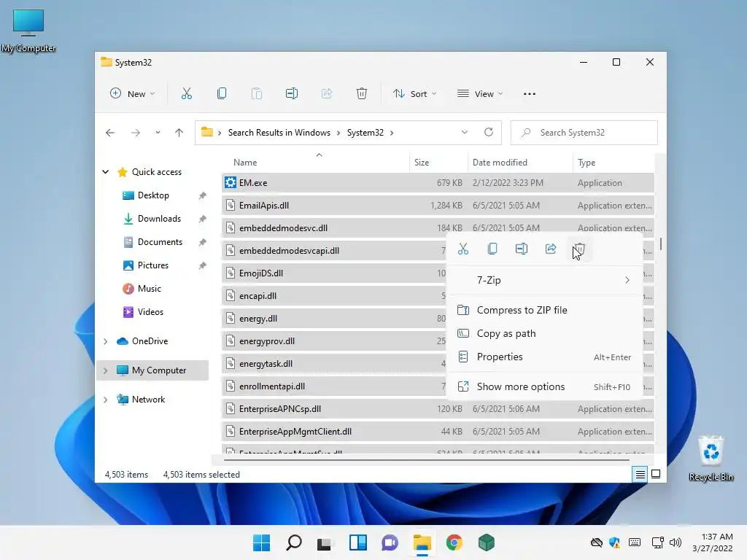
Task: Click the Type column header
Action: pyautogui.click(x=614, y=163)
